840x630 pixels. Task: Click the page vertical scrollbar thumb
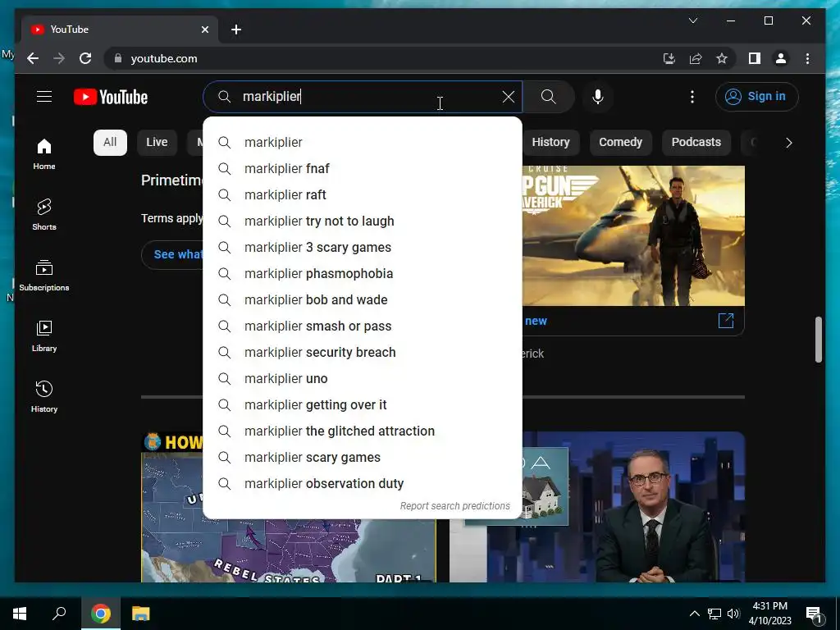[819, 340]
